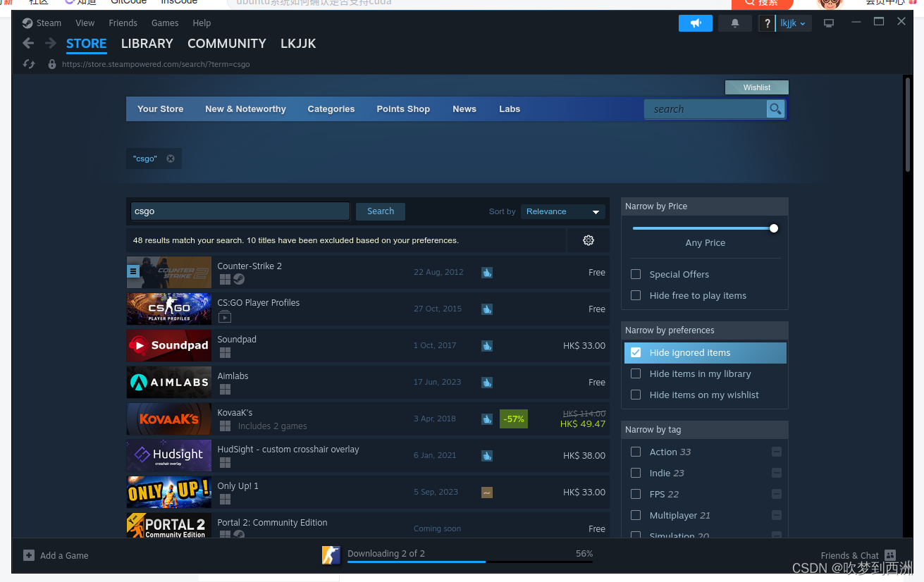
Task: Check Hide items in my library
Action: click(636, 373)
